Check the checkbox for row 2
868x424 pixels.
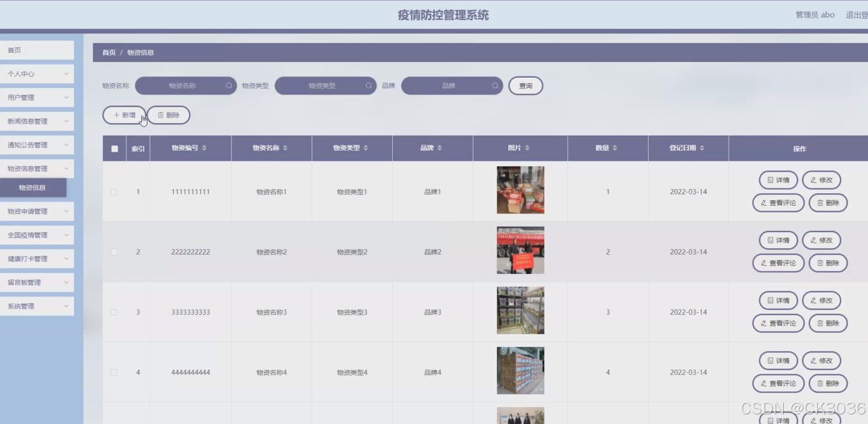click(x=114, y=252)
